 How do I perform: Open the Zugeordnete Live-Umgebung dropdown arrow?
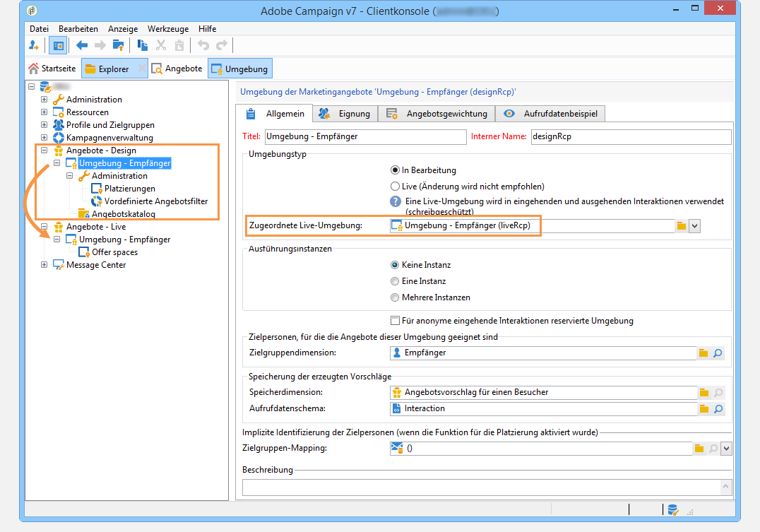point(694,226)
